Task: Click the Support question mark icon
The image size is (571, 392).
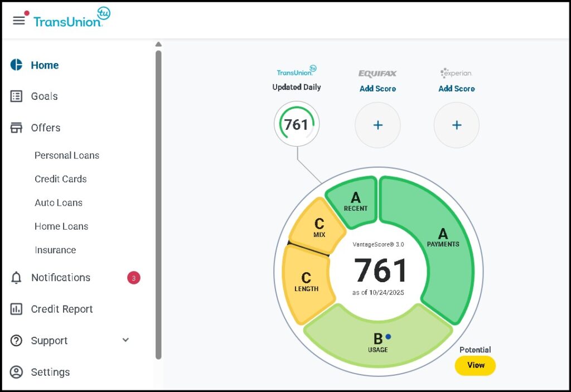Action: coord(17,341)
